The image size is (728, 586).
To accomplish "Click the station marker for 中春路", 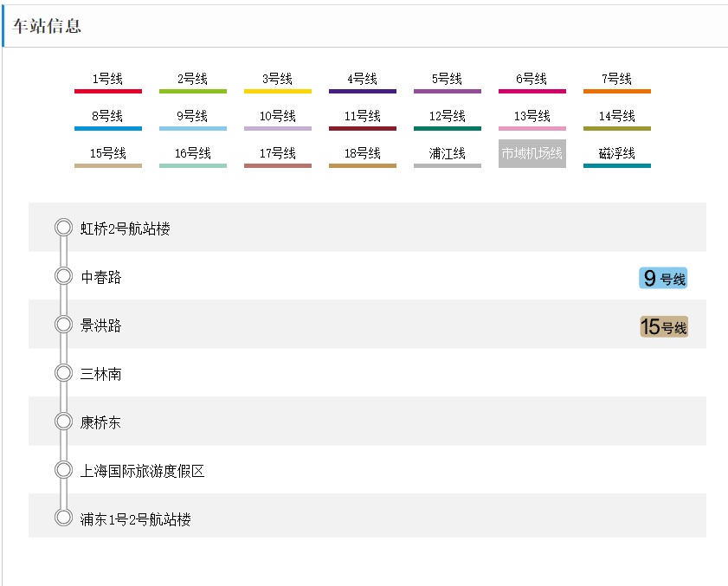I will (63, 276).
